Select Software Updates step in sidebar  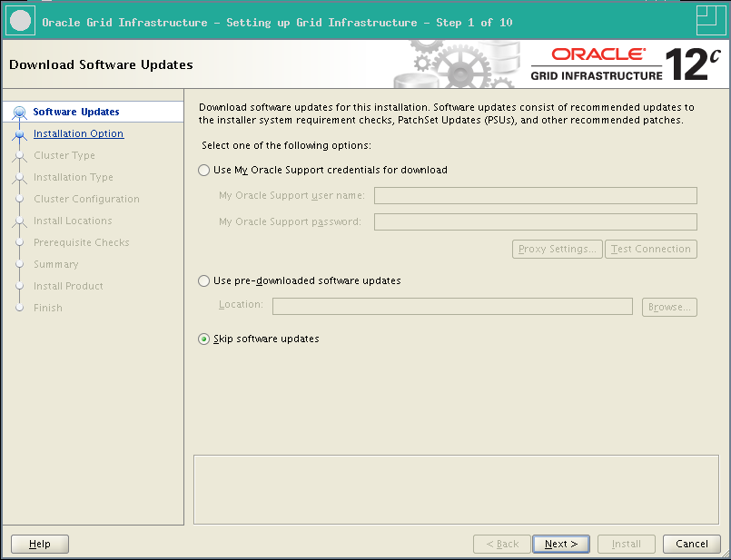(x=76, y=112)
